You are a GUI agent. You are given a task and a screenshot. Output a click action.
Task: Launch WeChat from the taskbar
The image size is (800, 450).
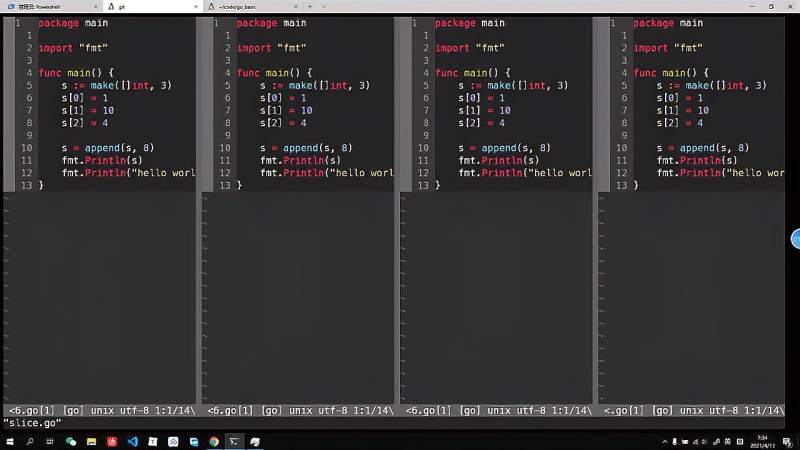[71, 442]
